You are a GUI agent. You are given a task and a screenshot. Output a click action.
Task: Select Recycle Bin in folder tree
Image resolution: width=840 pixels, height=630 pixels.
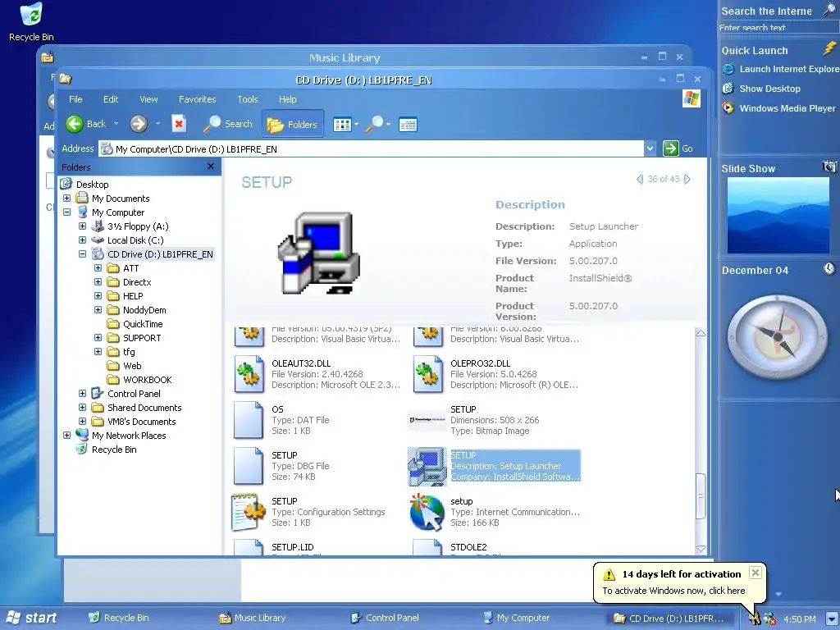tap(113, 449)
